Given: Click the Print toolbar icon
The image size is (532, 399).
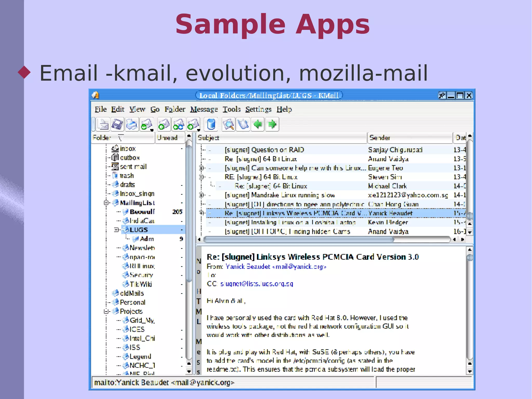Looking at the screenshot, I should 132,124.
